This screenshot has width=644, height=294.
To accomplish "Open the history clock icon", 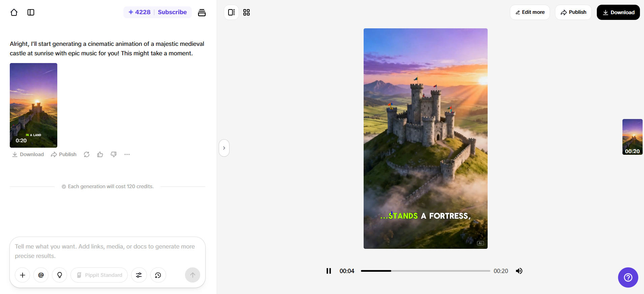I will coord(158,275).
